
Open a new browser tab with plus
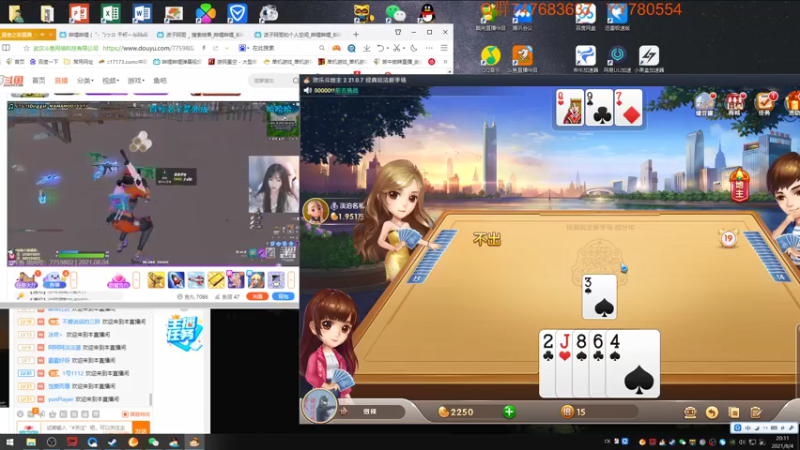pos(356,34)
